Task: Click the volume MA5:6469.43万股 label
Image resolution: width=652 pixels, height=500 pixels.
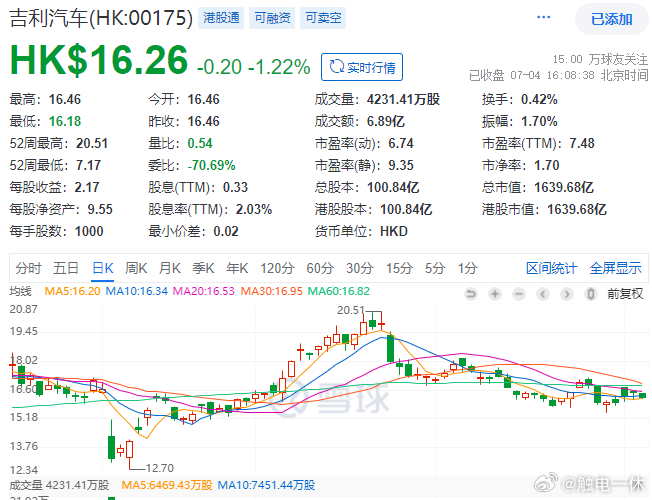Action: [167, 485]
